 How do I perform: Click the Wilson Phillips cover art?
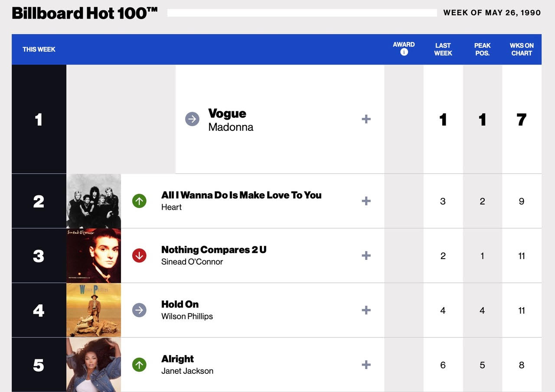pyautogui.click(x=94, y=310)
